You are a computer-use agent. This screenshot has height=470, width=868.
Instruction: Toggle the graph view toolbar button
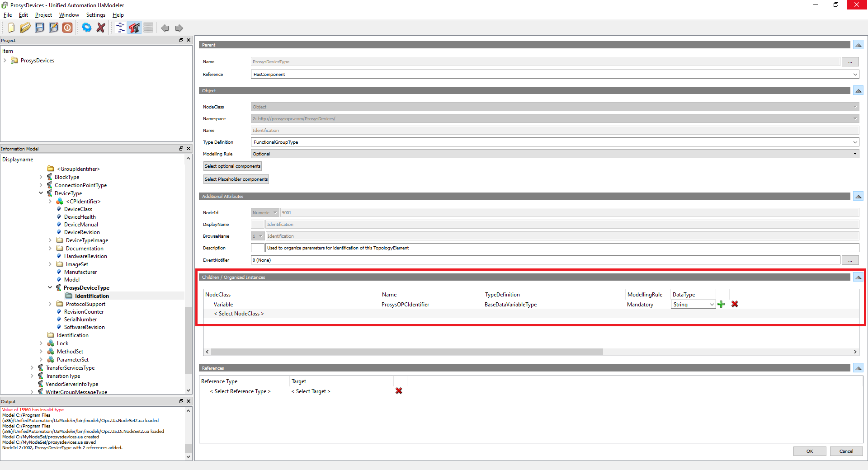(x=120, y=28)
